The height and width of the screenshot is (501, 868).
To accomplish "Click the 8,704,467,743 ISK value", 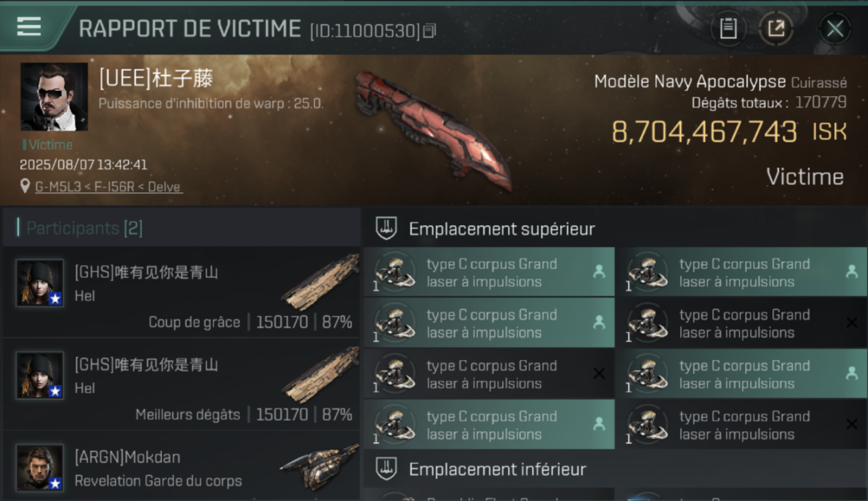I will pos(729,132).
